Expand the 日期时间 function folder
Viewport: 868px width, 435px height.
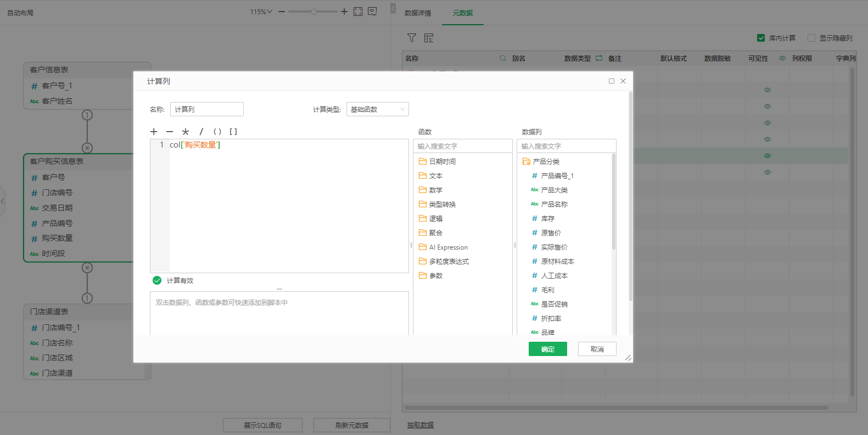437,161
